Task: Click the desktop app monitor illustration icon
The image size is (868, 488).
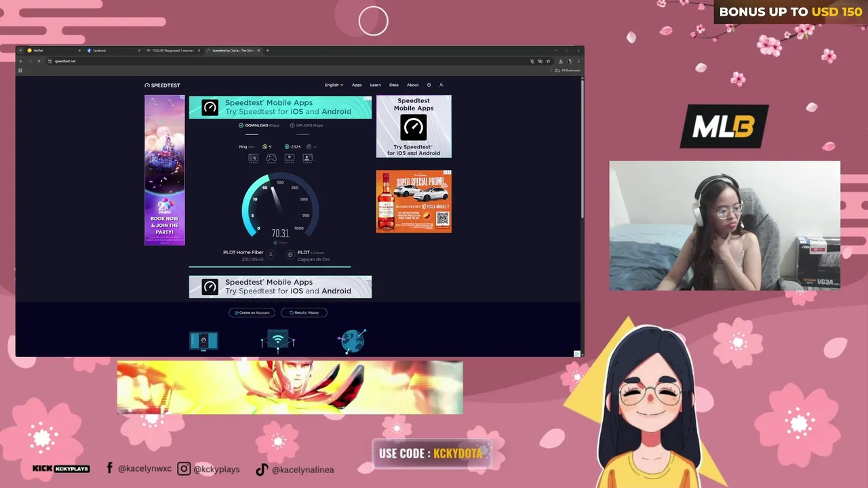Action: coord(203,341)
